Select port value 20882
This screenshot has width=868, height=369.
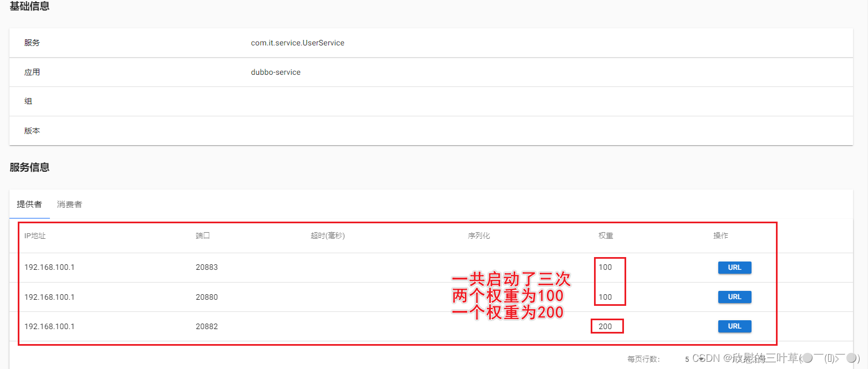[207, 326]
